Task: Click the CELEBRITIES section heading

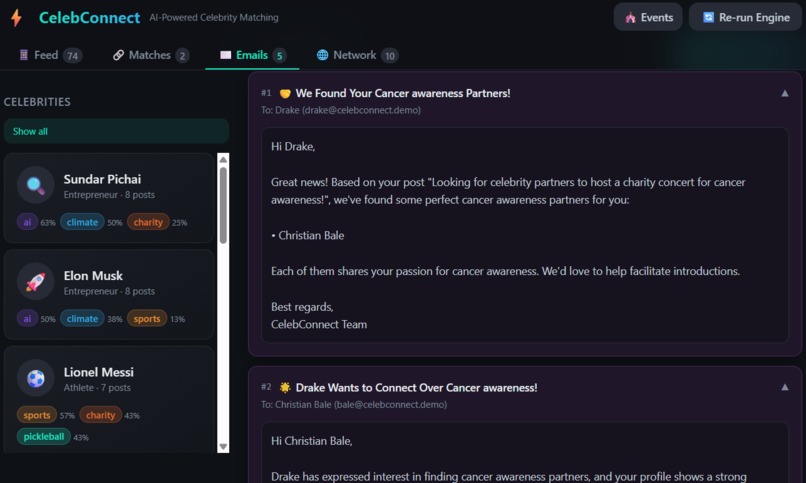Action: pyautogui.click(x=37, y=102)
